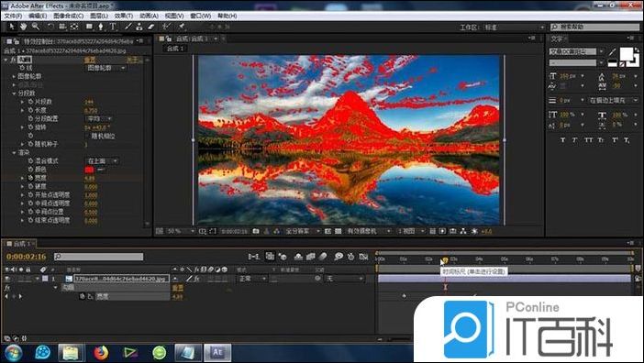Toggle video visibility of the jpg layer
Screen dimensions: 644x363
pos(7,279)
